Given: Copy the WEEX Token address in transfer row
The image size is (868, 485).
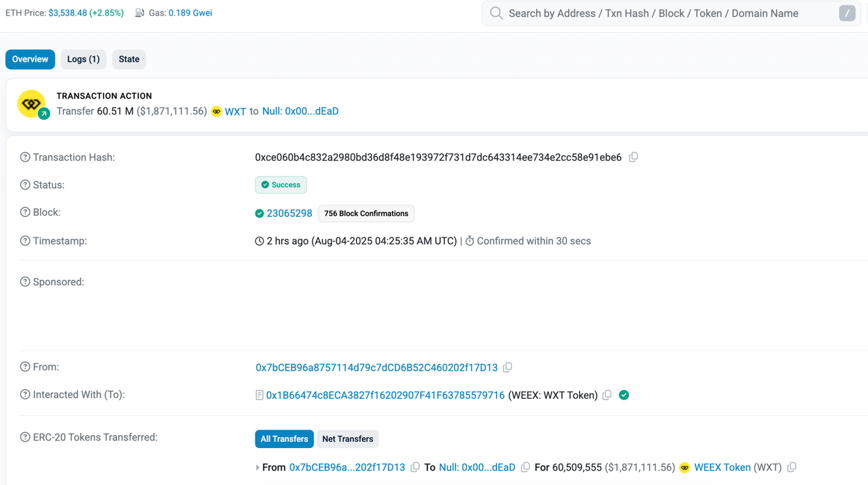Looking at the screenshot, I should click(x=791, y=467).
